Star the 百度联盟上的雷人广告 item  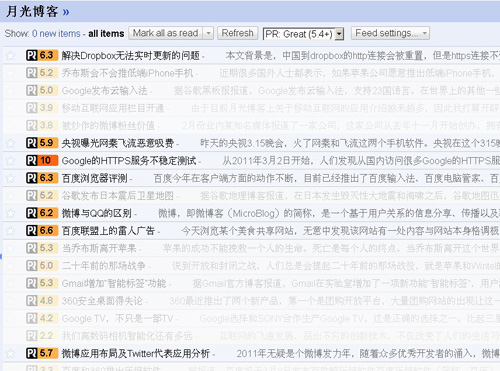[x=11, y=231]
